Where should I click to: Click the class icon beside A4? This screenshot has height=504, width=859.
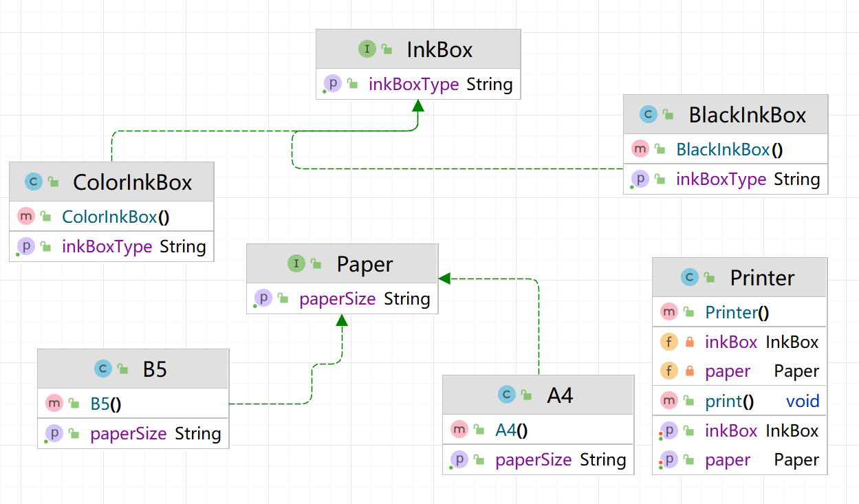pos(507,395)
